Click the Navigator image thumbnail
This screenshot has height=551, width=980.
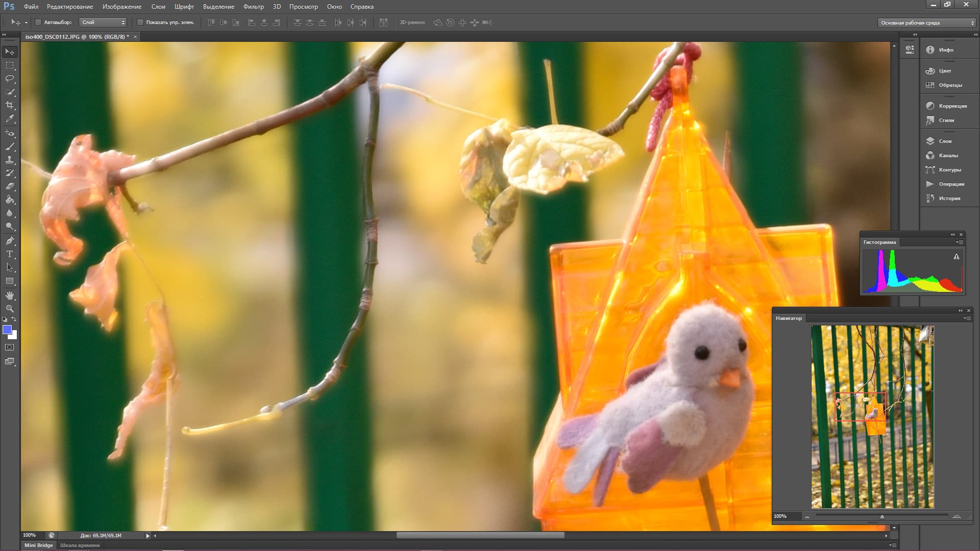(872, 417)
